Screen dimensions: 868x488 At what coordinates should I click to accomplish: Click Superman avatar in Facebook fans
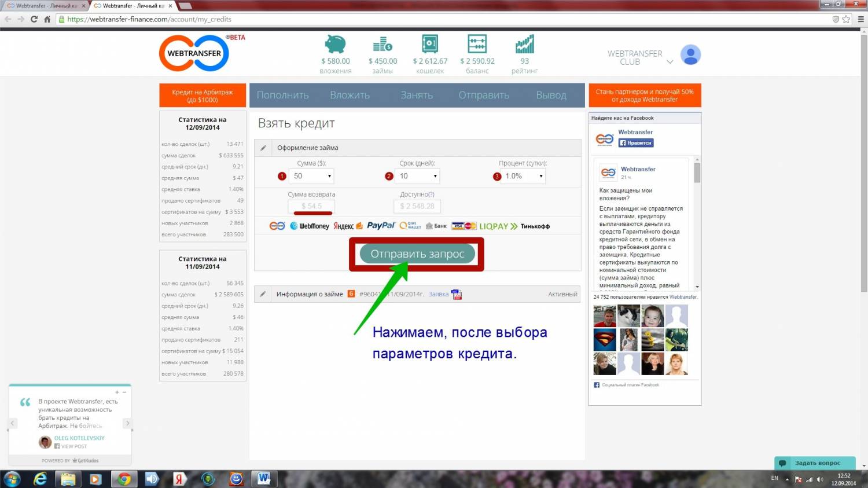[x=605, y=340]
